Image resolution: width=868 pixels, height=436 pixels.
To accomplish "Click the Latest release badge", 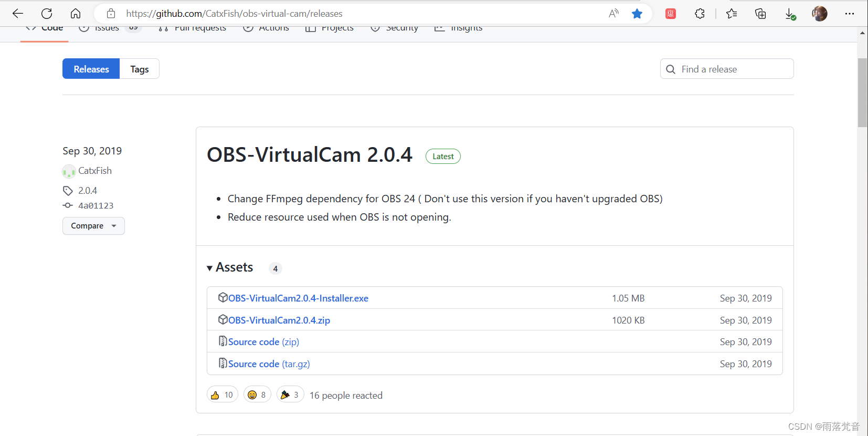I will 443,156.
